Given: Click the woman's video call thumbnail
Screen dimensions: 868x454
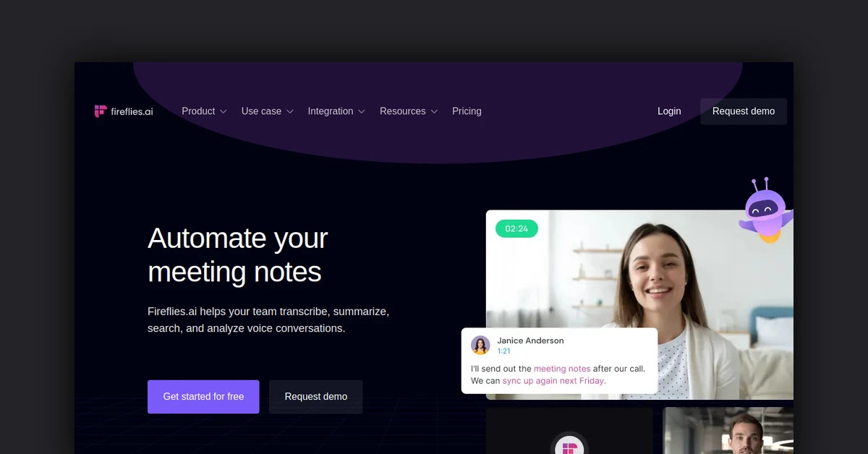Looking at the screenshot, I should pyautogui.click(x=639, y=304).
